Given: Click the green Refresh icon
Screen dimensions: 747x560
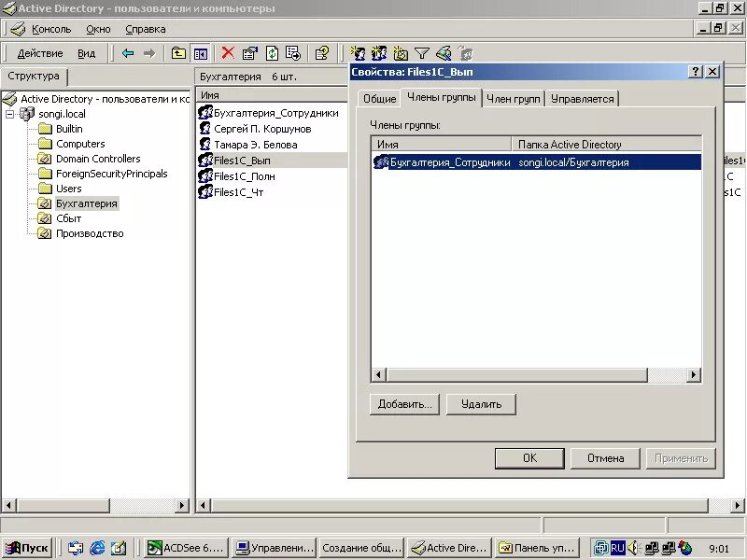Looking at the screenshot, I should tap(272, 53).
